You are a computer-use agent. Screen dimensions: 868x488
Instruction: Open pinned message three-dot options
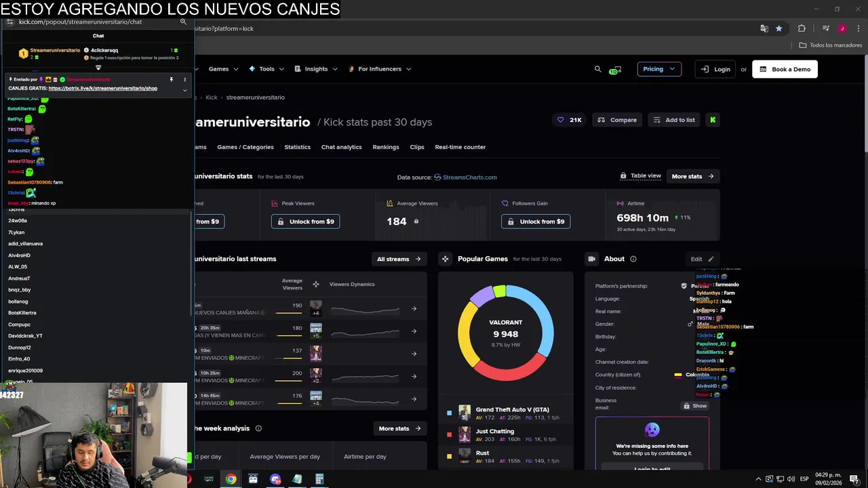pyautogui.click(x=184, y=79)
